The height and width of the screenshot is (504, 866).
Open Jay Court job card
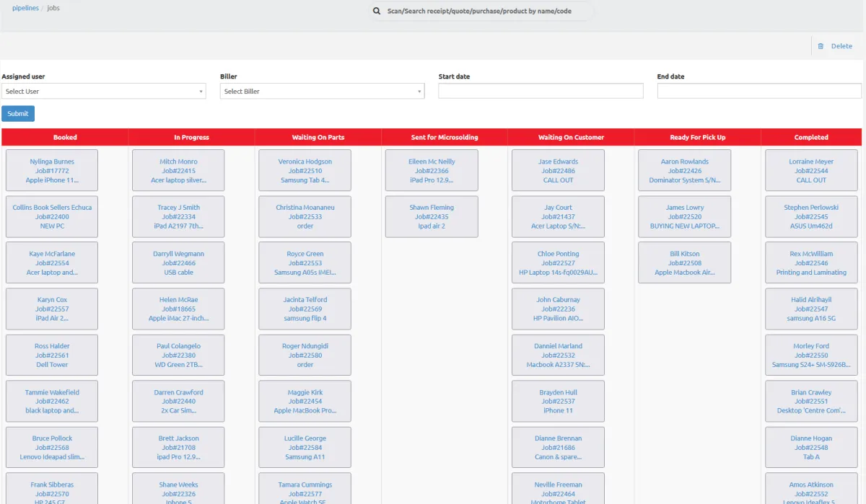[558, 216]
